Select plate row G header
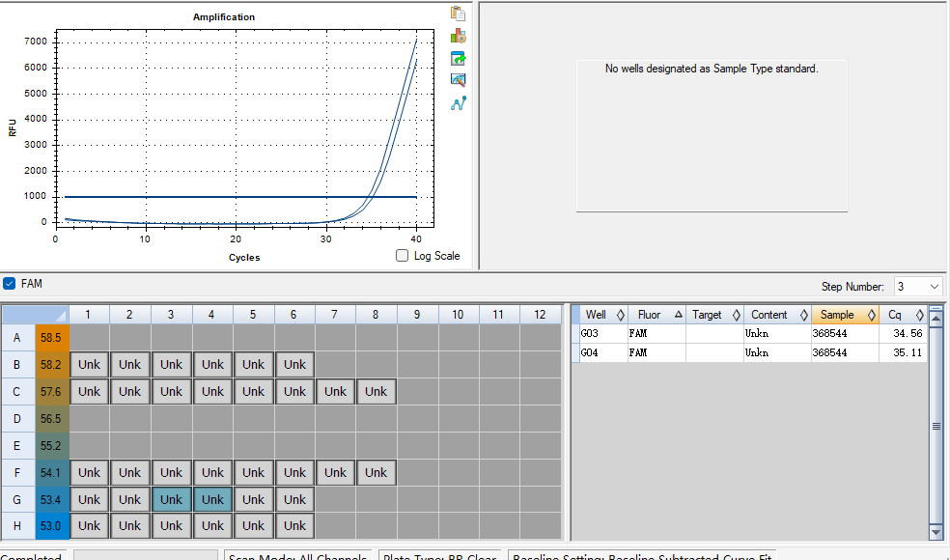Image resolution: width=950 pixels, height=560 pixels. tap(18, 500)
